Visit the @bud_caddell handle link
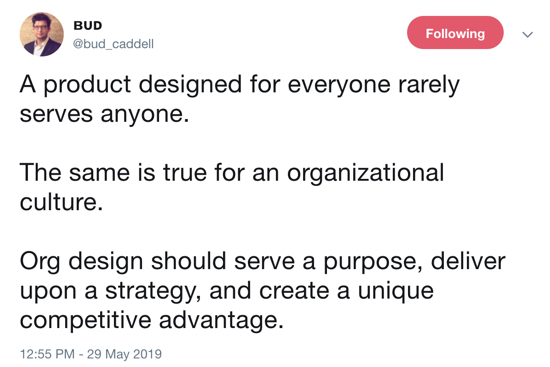Image resolution: width=550 pixels, height=367 pixels. [113, 44]
